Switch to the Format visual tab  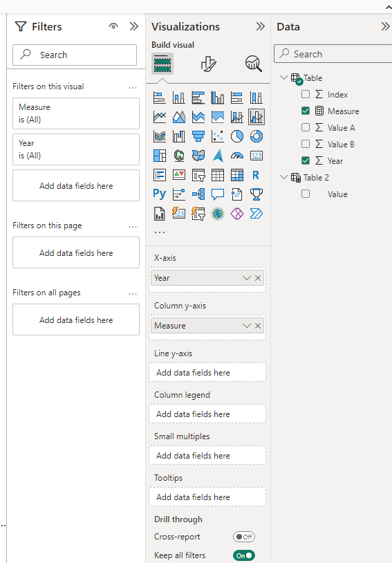coord(208,64)
